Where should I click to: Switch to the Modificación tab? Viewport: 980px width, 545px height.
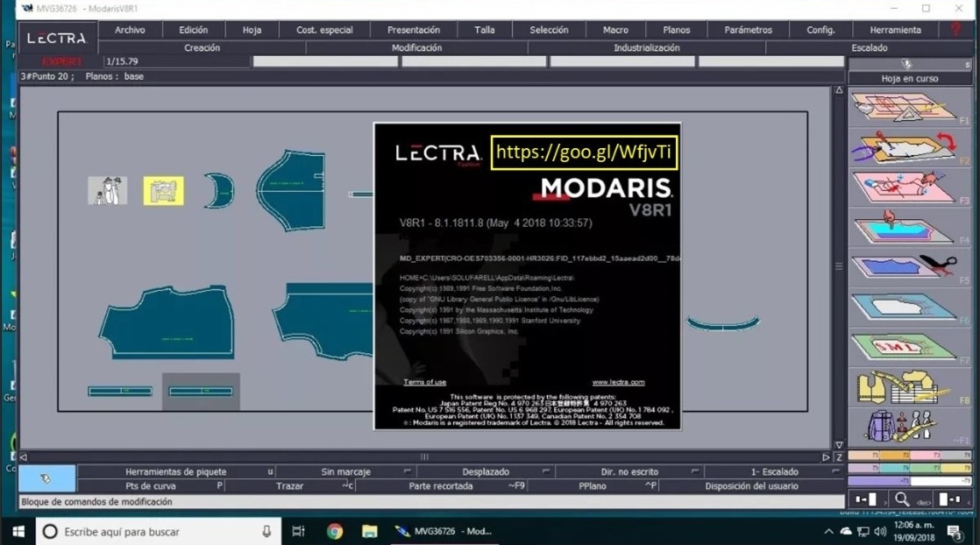[x=417, y=47]
